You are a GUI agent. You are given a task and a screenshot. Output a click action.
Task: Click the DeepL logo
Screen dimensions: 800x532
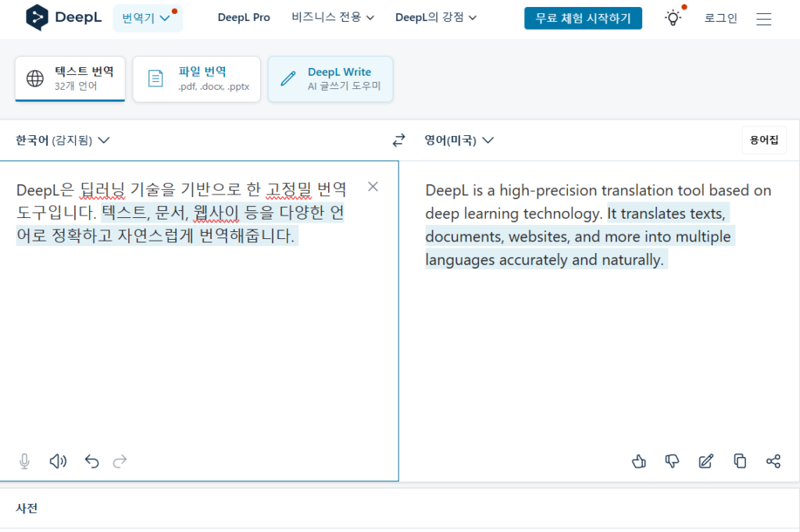(x=64, y=17)
